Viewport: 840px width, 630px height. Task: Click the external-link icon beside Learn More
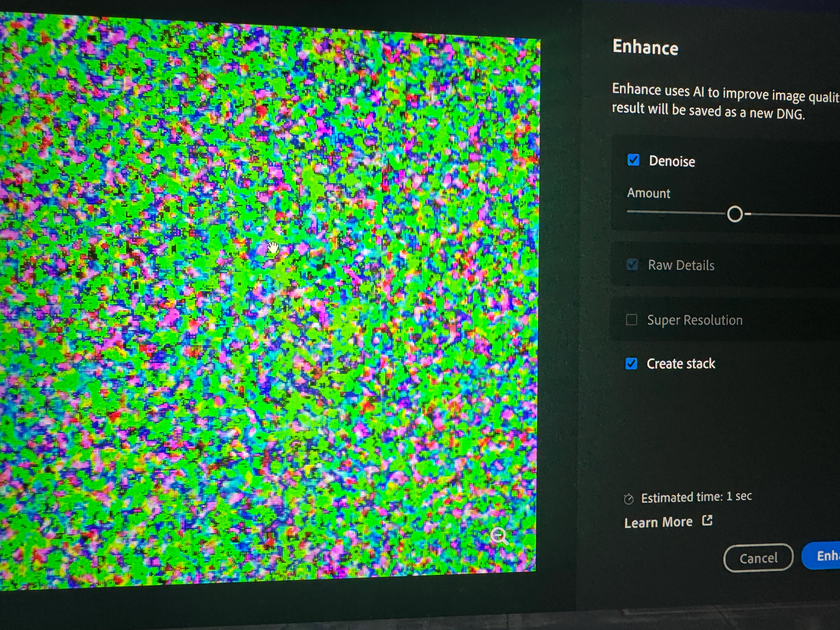(x=707, y=520)
